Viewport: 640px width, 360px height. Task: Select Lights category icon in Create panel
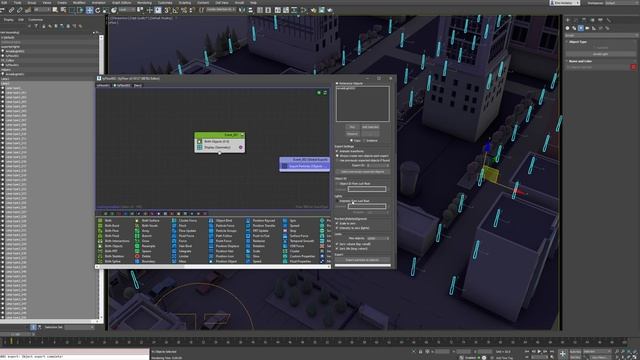pyautogui.click(x=581, y=28)
